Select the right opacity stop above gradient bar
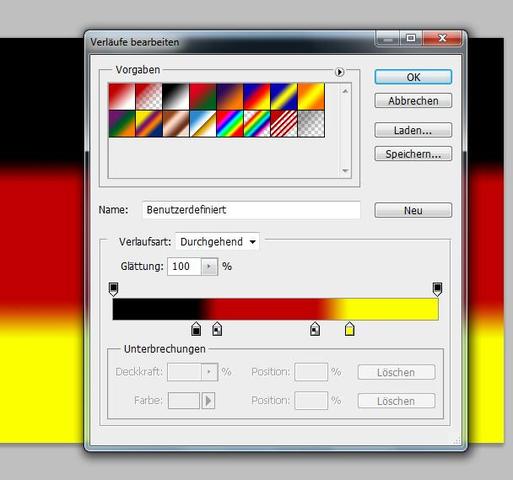Viewport: 513px width, 480px height. pos(437,289)
